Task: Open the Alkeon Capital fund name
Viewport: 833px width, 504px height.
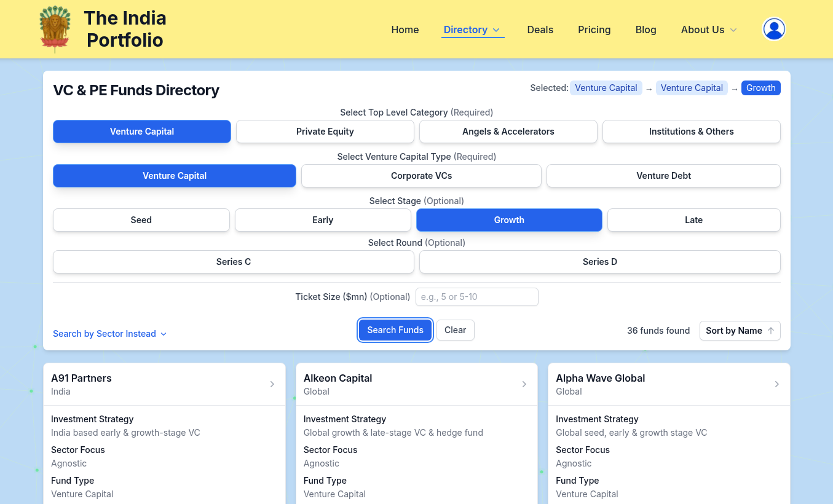Action: coord(338,378)
